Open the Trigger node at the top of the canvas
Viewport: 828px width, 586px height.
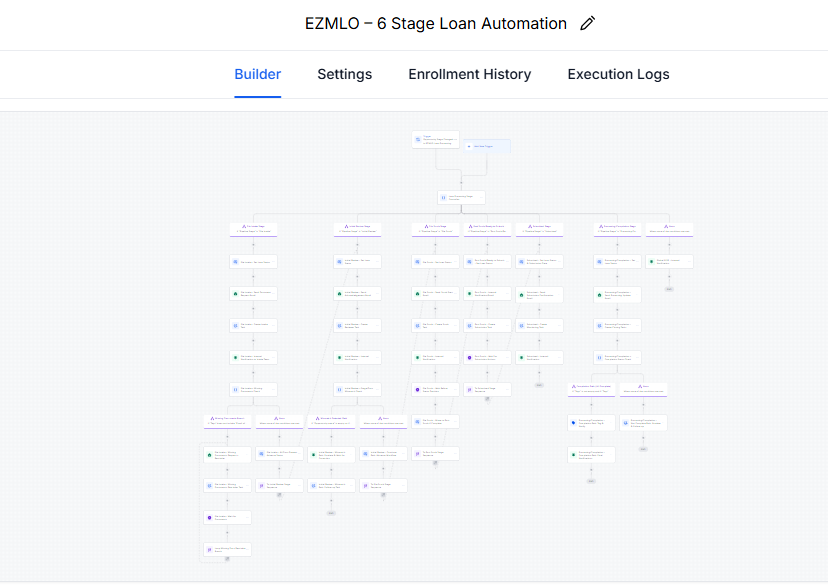tap(436, 140)
